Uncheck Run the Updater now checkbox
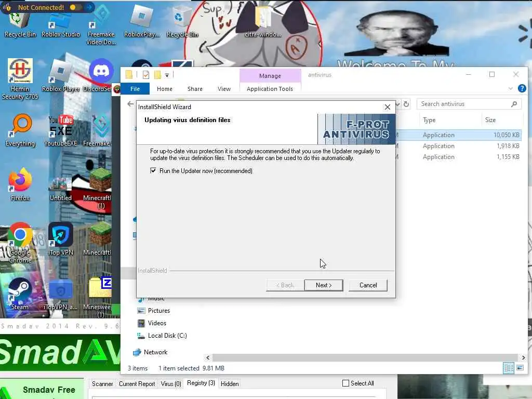This screenshot has height=399, width=532. pos(153,170)
